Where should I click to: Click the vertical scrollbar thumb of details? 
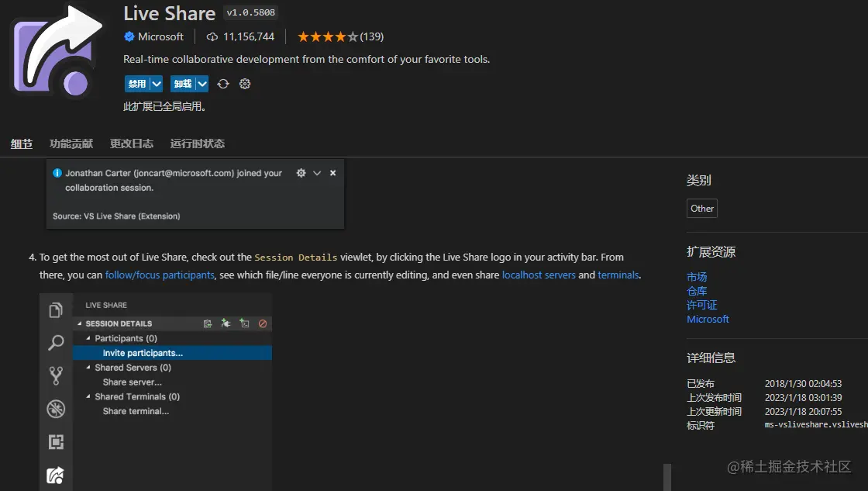coord(667,477)
